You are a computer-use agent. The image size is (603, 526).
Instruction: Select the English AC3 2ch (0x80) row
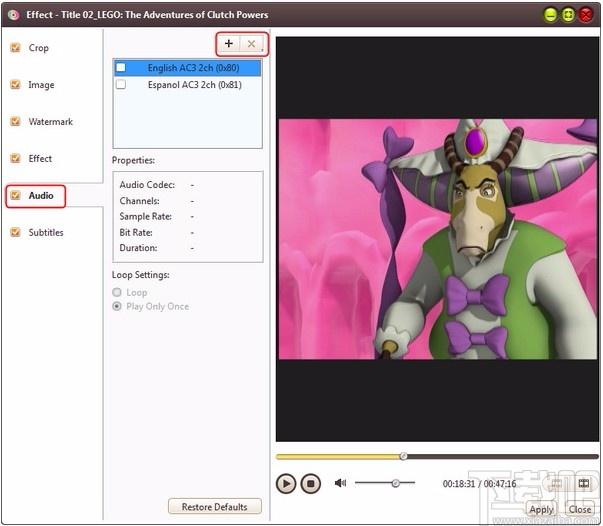click(x=188, y=68)
